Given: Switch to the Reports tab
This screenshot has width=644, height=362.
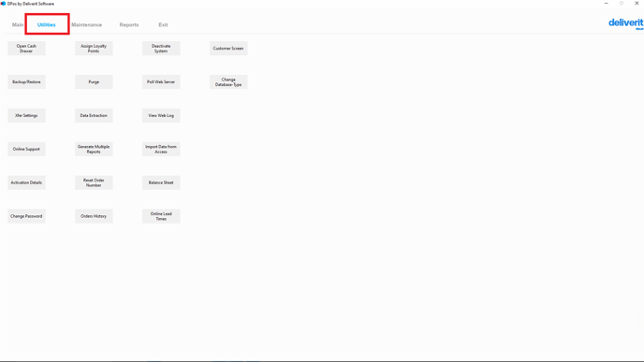Looking at the screenshot, I should click(x=129, y=24).
